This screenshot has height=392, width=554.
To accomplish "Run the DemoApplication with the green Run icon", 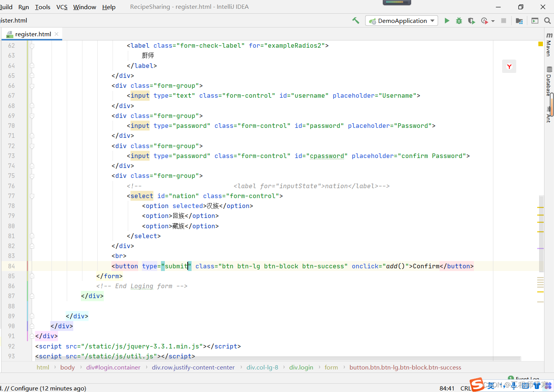I will (x=447, y=21).
